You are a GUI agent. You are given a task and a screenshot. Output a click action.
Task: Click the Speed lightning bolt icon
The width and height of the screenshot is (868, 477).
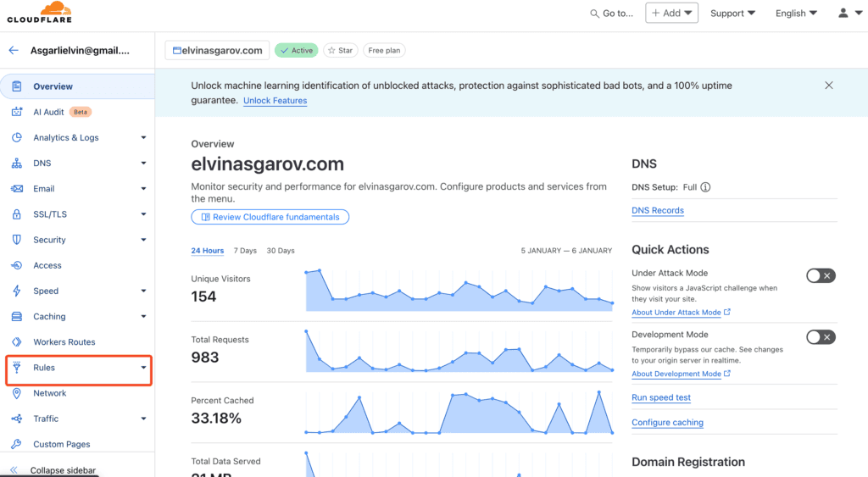pos(17,291)
